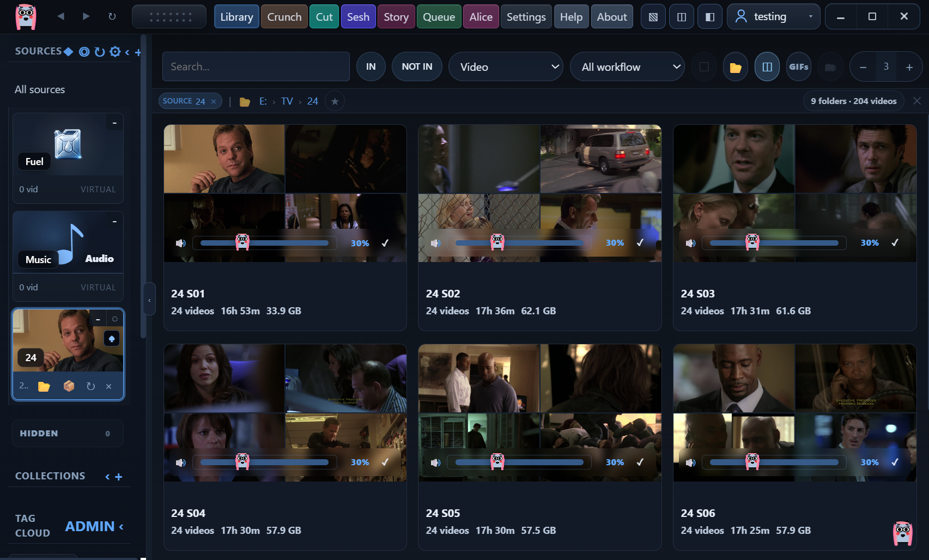Click the ADMIN label in Tag Cloud
The width and height of the screenshot is (929, 560).
(x=90, y=526)
